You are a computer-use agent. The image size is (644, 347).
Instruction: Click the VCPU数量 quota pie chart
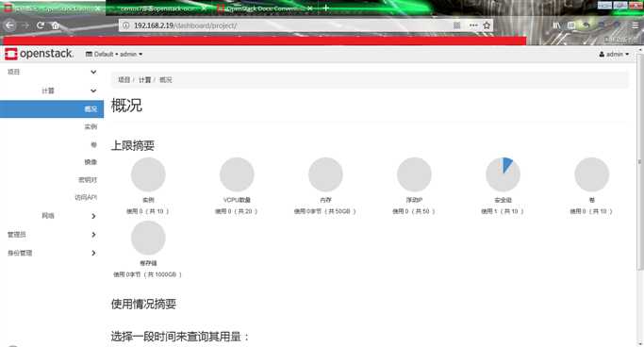click(237, 174)
